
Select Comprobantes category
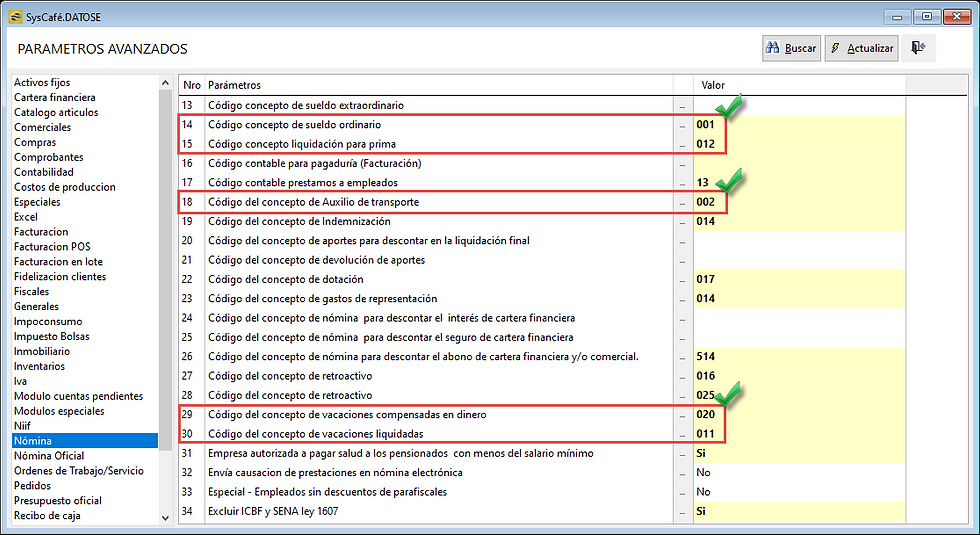click(x=48, y=158)
